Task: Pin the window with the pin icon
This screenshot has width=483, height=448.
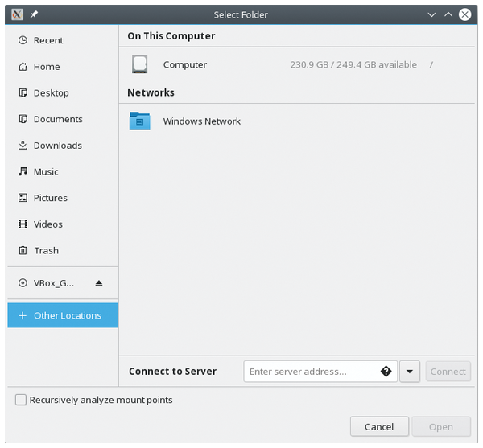Action: pyautogui.click(x=34, y=14)
